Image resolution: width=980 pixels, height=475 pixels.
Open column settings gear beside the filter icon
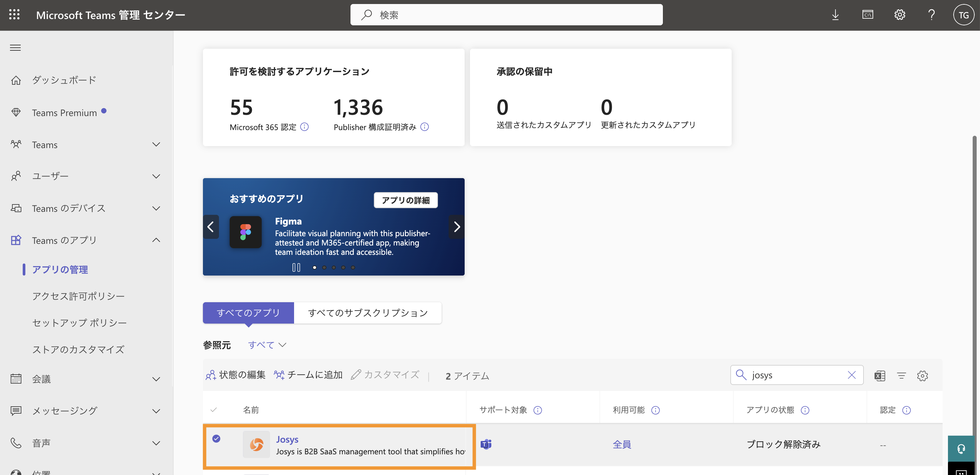click(x=923, y=375)
